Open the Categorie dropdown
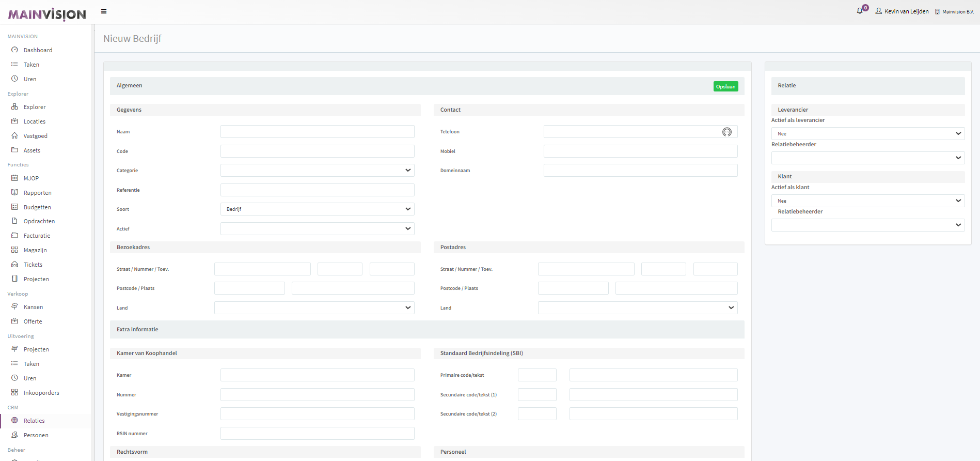 (x=317, y=171)
